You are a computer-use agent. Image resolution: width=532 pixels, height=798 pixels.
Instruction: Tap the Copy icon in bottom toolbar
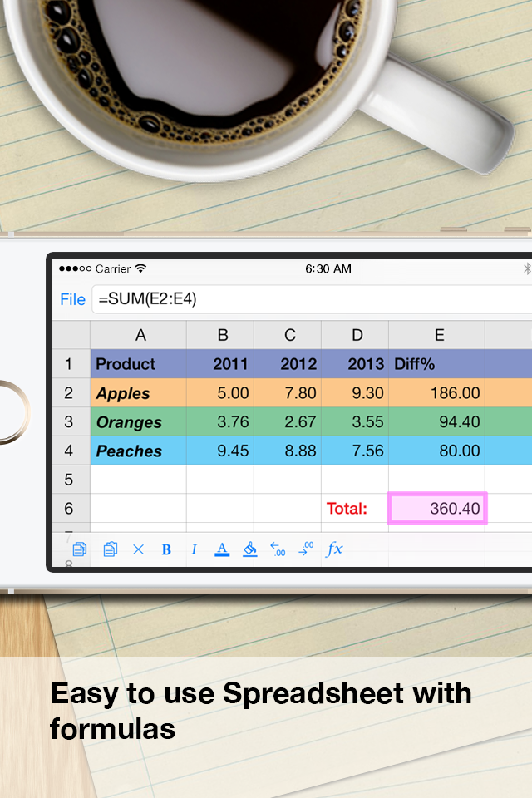(x=80, y=549)
